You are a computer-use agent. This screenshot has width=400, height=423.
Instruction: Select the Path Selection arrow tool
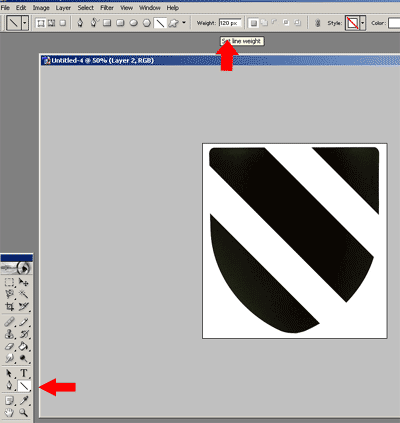[x=9, y=373]
